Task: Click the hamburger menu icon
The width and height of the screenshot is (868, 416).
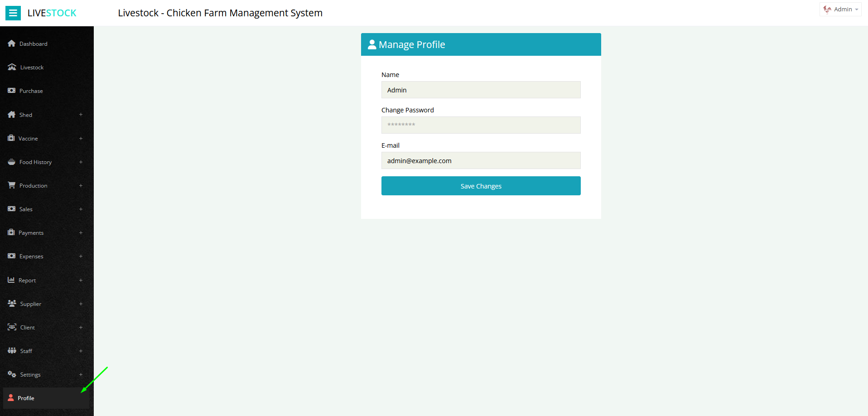Action: tap(13, 13)
